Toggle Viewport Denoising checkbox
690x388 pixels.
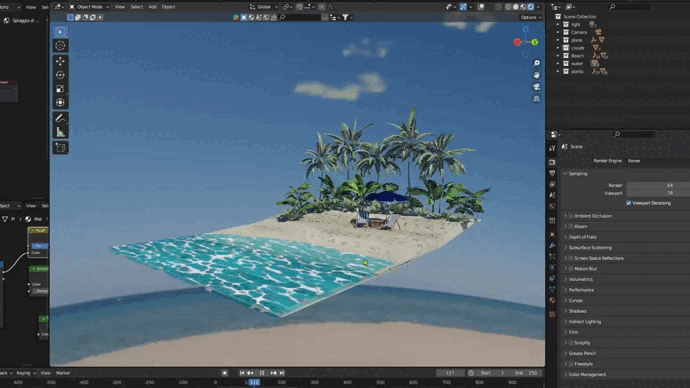click(628, 203)
